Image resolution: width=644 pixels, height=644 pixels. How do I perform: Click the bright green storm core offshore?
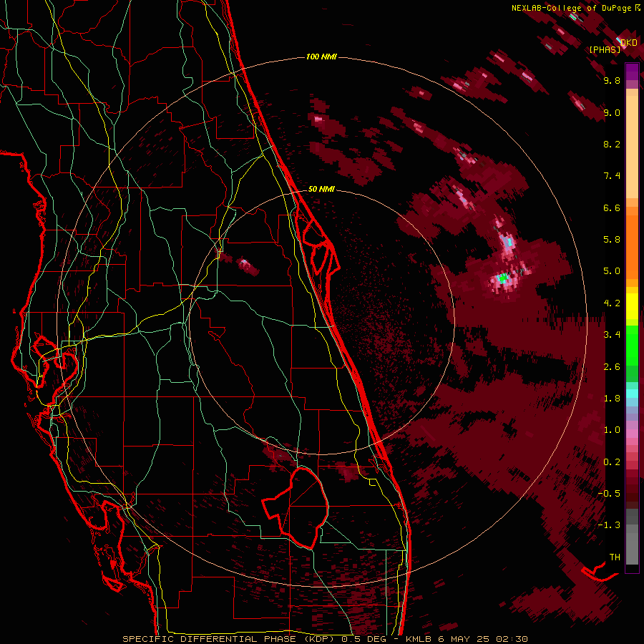502,278
